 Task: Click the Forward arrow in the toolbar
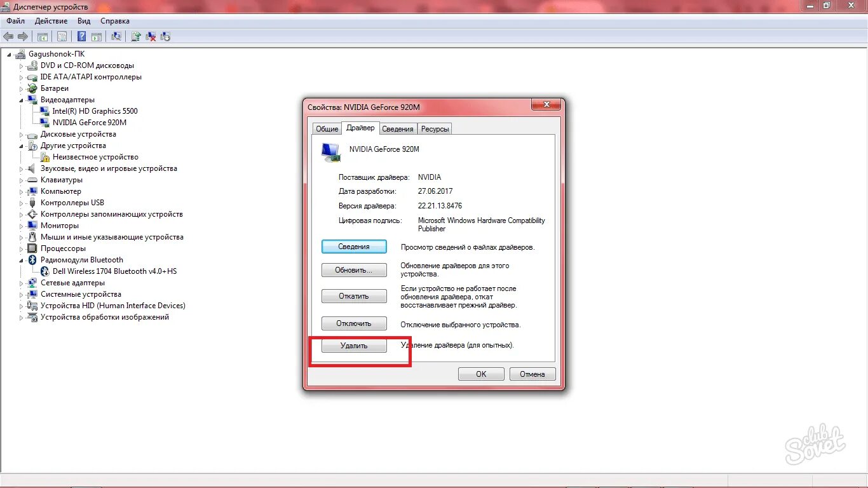(23, 36)
